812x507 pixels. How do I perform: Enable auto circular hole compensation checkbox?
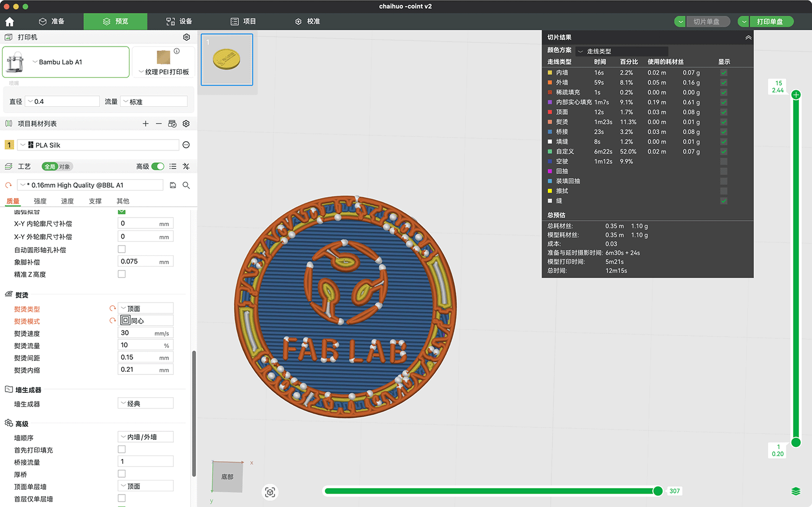coord(122,249)
